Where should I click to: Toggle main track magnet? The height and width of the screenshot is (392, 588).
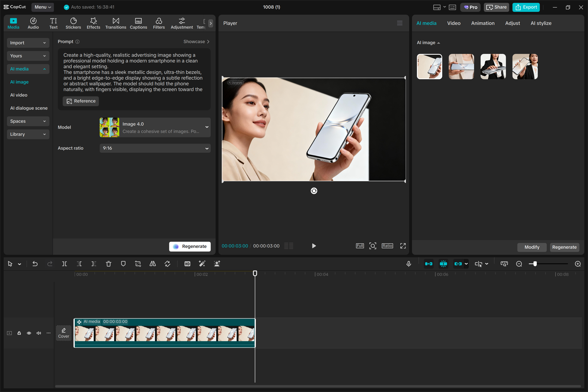tap(429, 264)
